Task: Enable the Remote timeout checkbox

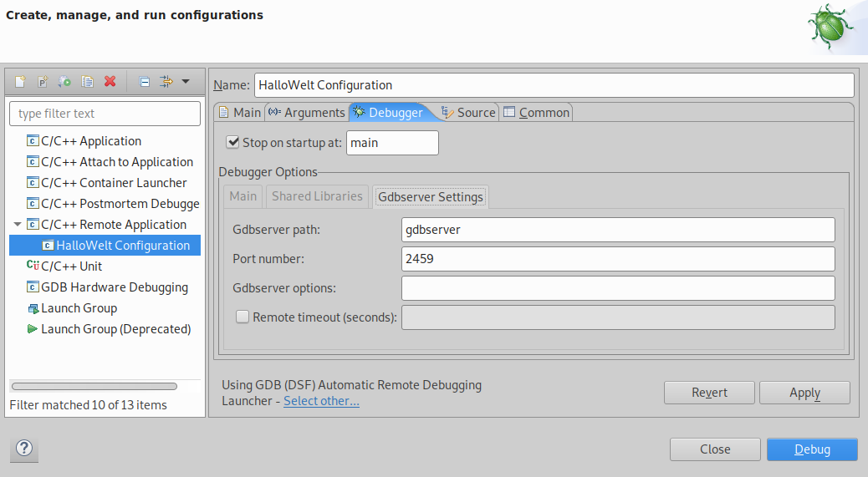Action: click(242, 317)
